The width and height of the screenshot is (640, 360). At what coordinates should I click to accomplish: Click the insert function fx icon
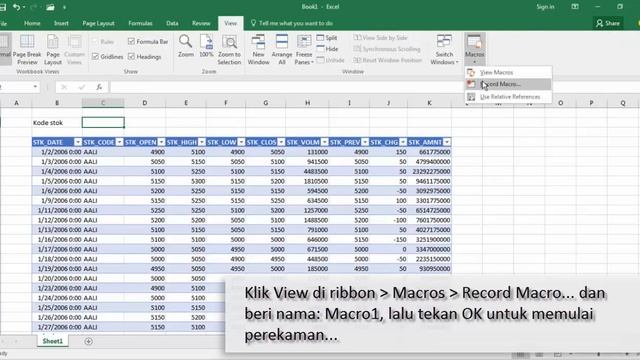click(x=99, y=87)
